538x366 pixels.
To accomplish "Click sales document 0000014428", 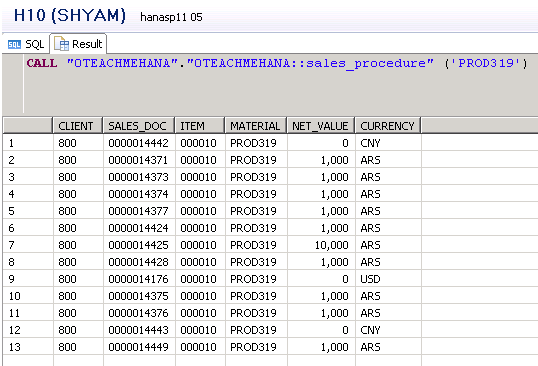I will coord(138,262).
